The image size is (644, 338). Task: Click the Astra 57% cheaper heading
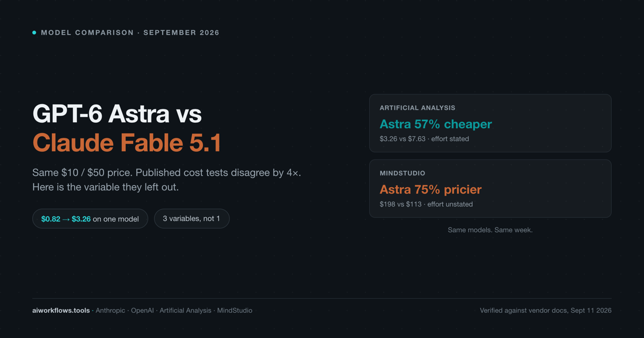pyautogui.click(x=436, y=124)
